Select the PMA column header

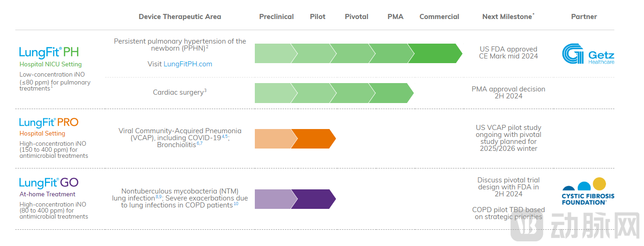point(395,17)
